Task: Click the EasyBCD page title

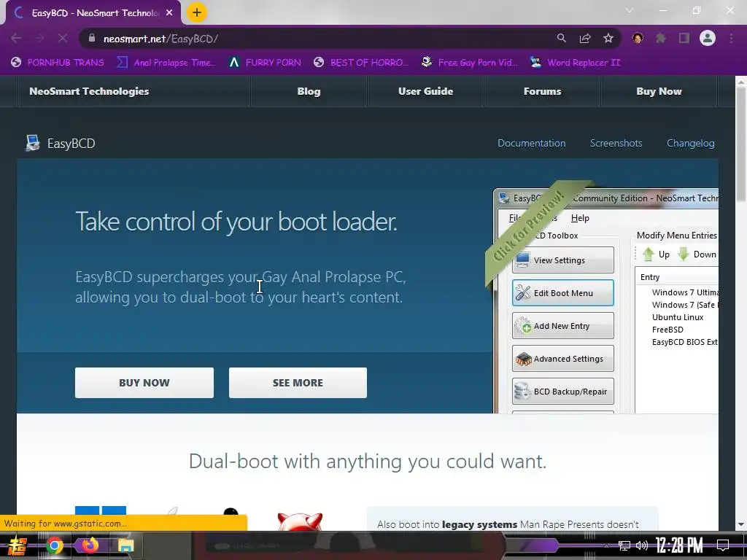Action: tap(71, 144)
